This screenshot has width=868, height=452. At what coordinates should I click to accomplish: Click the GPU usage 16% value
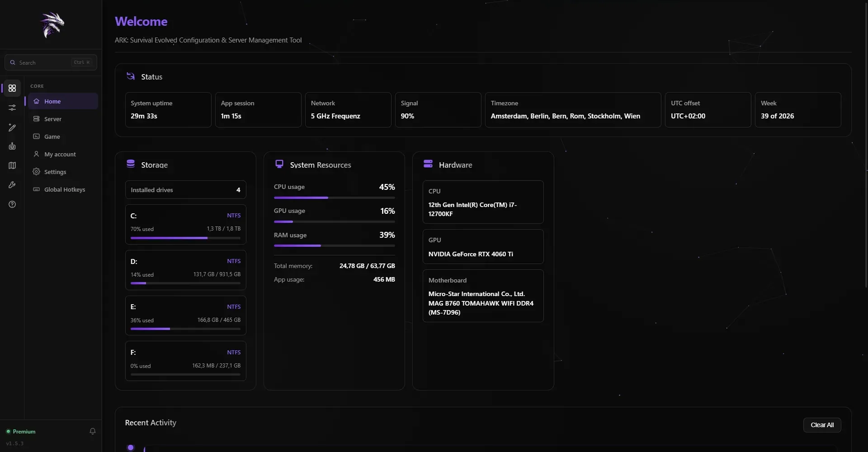tap(387, 211)
